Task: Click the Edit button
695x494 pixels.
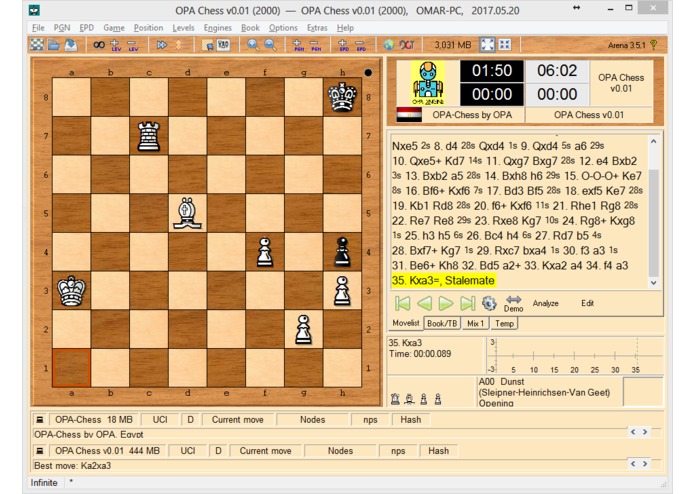Action: [587, 303]
